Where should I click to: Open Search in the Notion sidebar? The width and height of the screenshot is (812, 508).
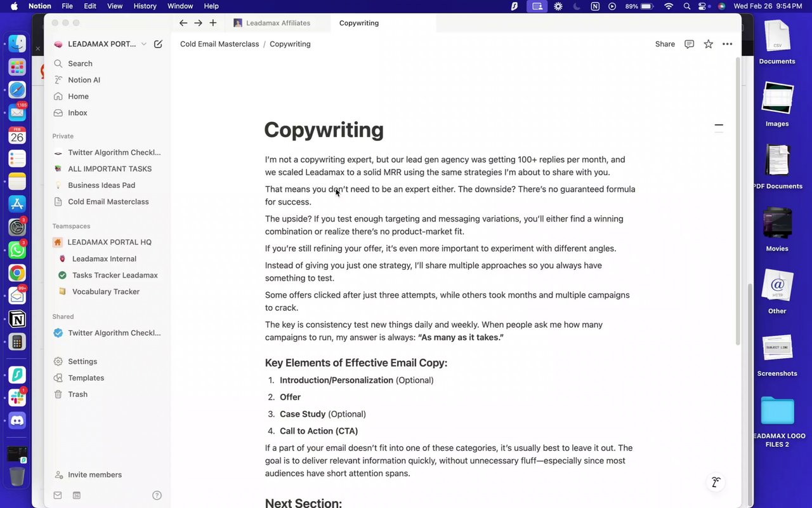[x=80, y=63]
